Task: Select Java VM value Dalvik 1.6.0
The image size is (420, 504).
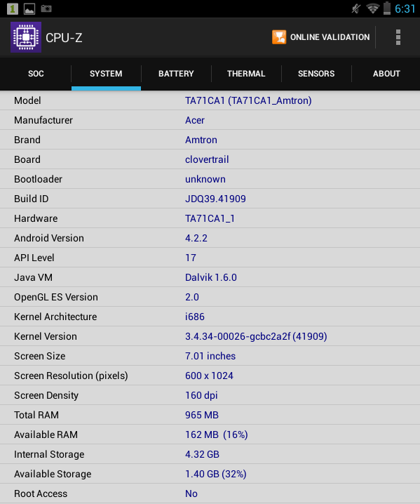Action: click(211, 277)
